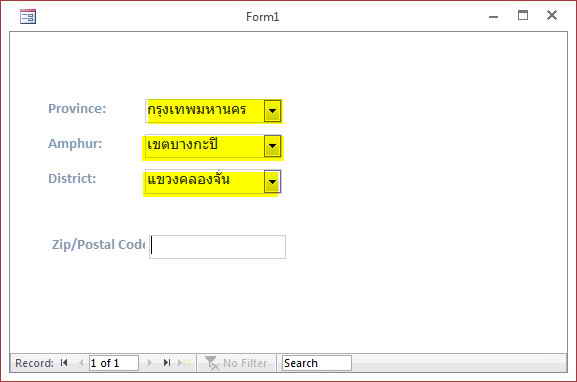Go to next record navigation arrow
577x382 pixels.
[x=149, y=363]
